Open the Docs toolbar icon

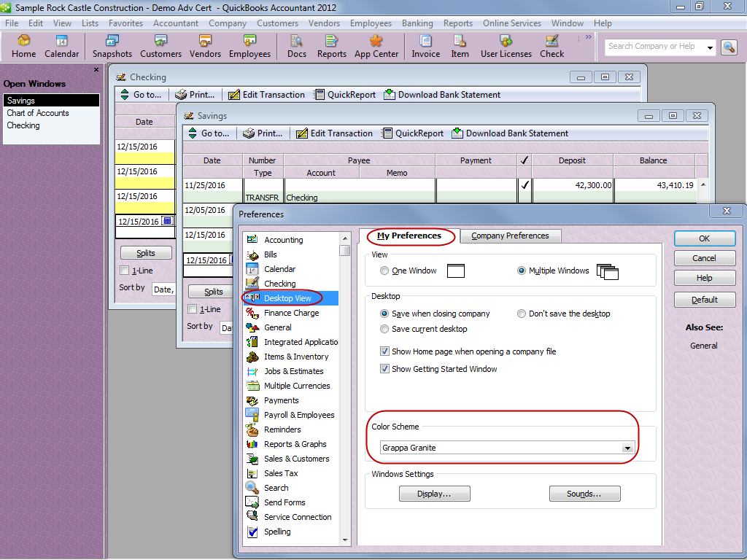coord(296,47)
